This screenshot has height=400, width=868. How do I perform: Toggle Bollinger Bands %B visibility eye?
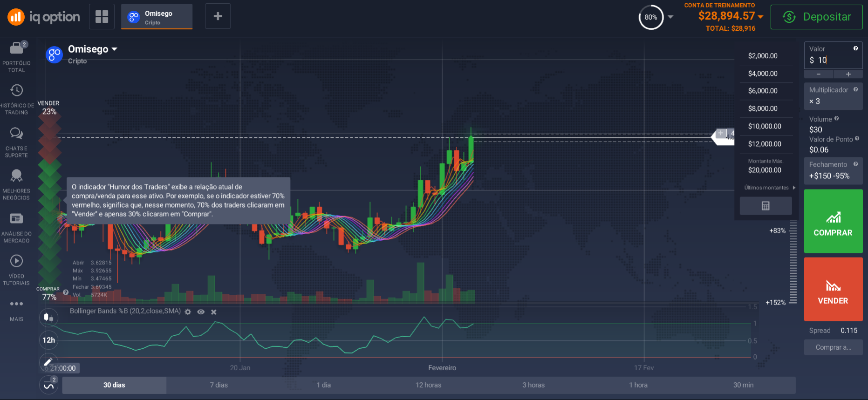coord(201,312)
